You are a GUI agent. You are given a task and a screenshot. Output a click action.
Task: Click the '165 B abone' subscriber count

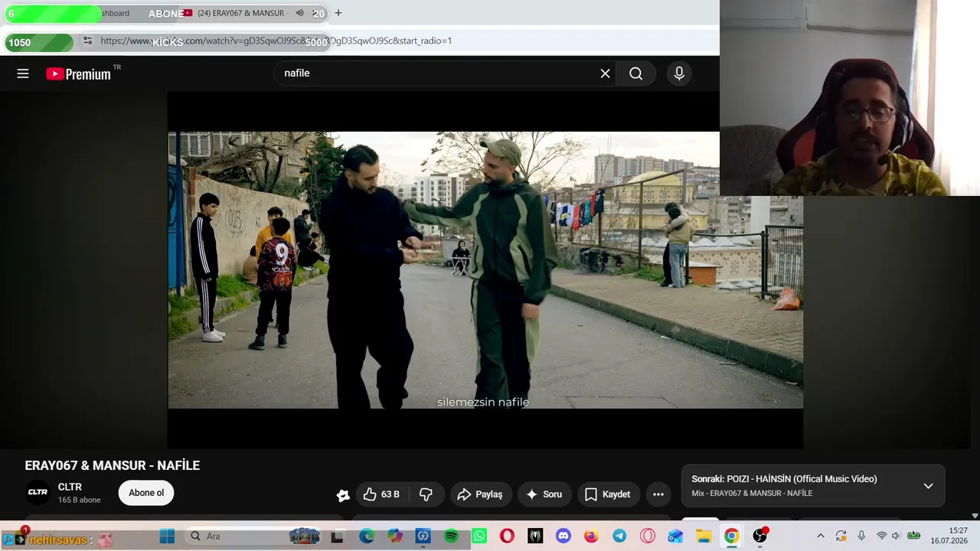80,500
